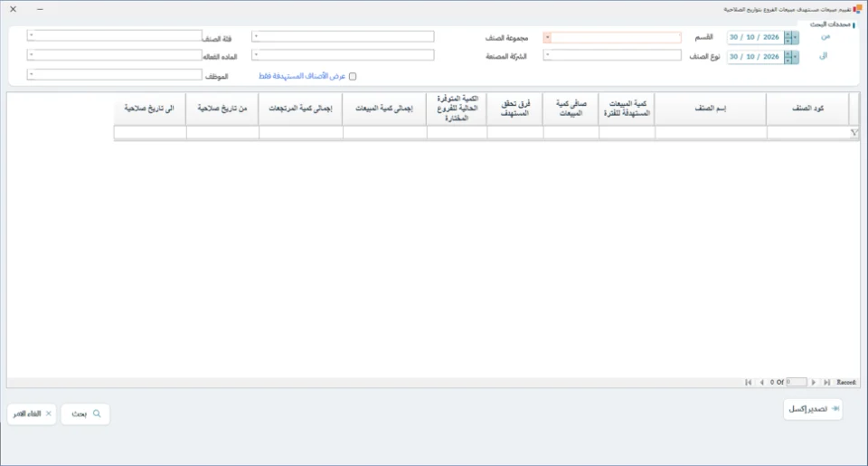Click the كود الصنف column header
The image size is (868, 466).
807,109
